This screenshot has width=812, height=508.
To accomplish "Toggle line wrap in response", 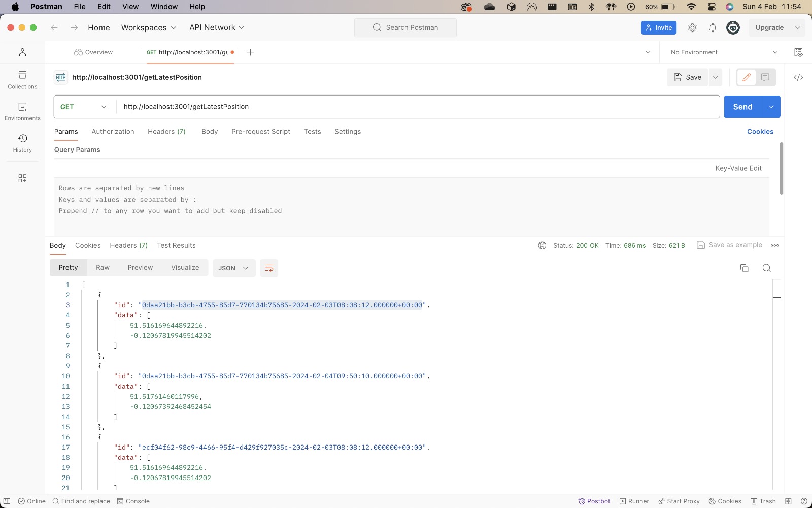I will (269, 268).
